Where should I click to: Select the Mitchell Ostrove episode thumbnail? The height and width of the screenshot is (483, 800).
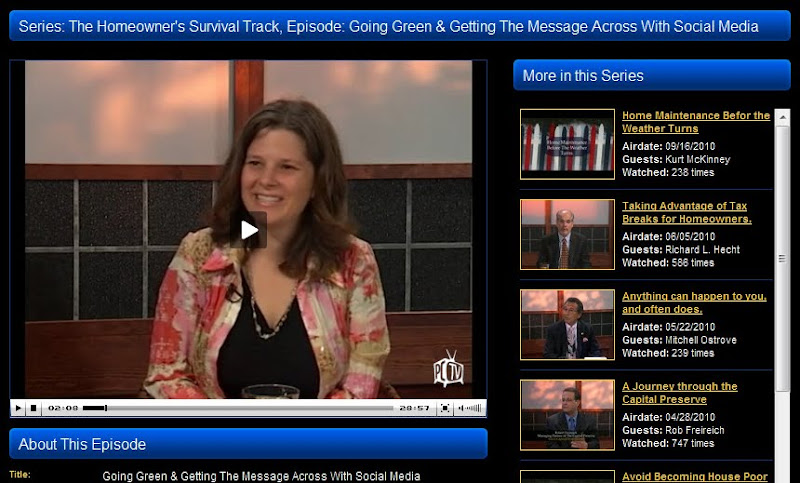pyautogui.click(x=567, y=325)
